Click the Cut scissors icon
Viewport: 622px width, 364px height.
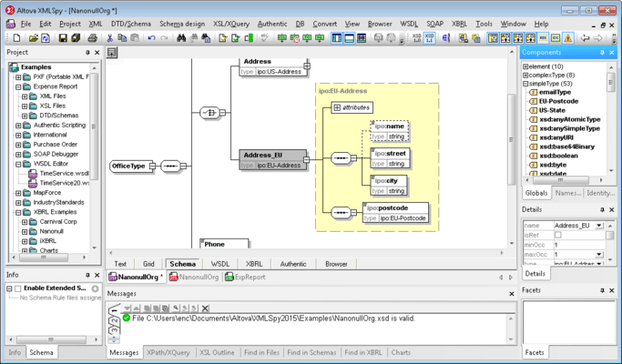point(109,38)
